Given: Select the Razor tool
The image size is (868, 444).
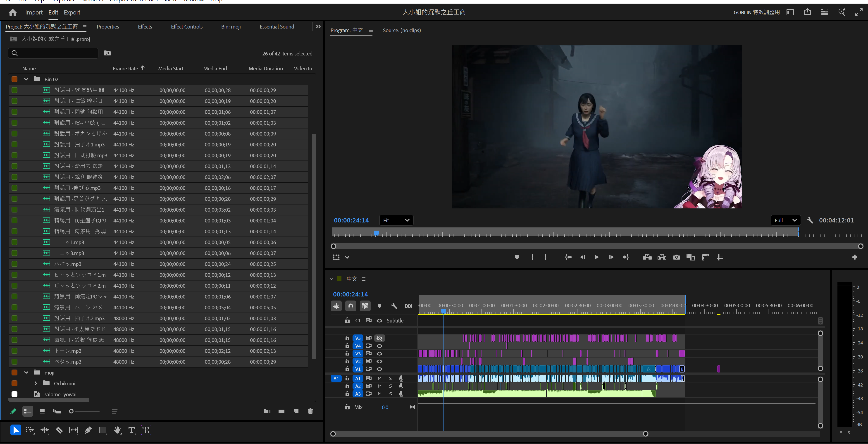Looking at the screenshot, I should tap(59, 430).
